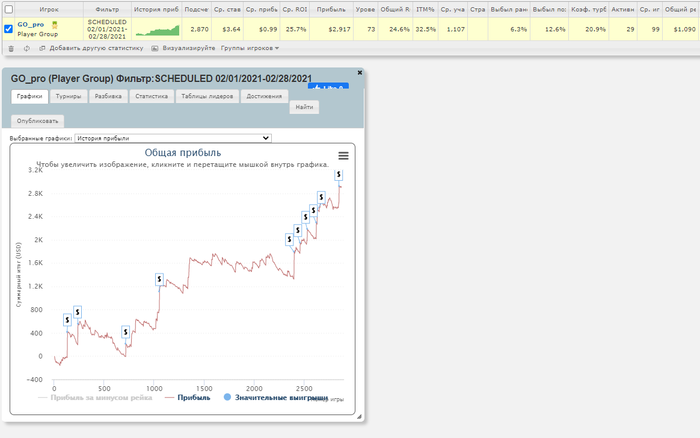Screen dimensions: 700x438
Task: Click Добавить другую статистику
Action: pos(96,48)
